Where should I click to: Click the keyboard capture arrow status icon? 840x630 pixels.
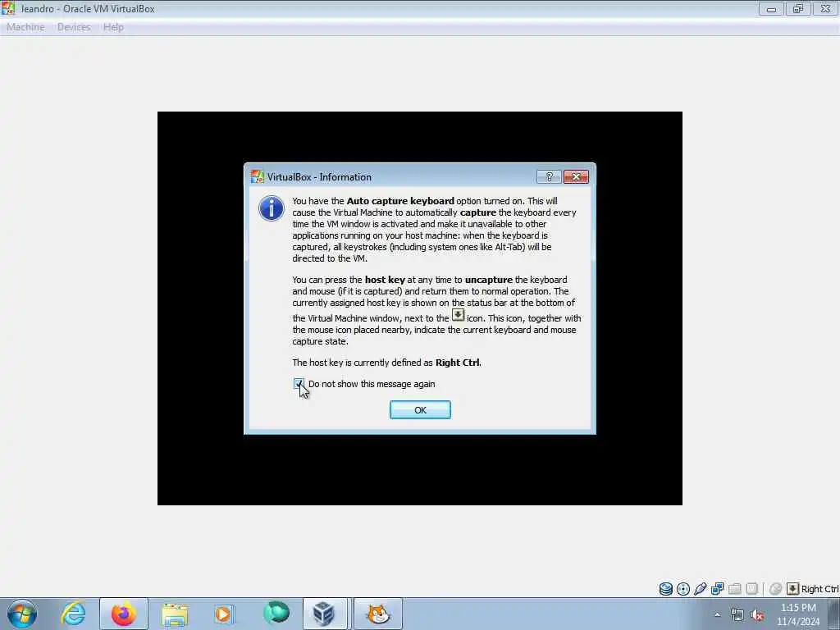(792, 589)
